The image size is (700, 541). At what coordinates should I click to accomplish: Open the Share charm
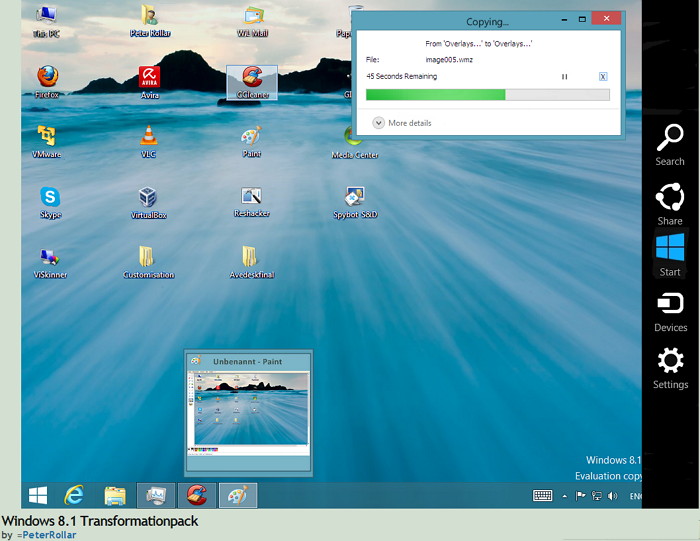[x=670, y=204]
